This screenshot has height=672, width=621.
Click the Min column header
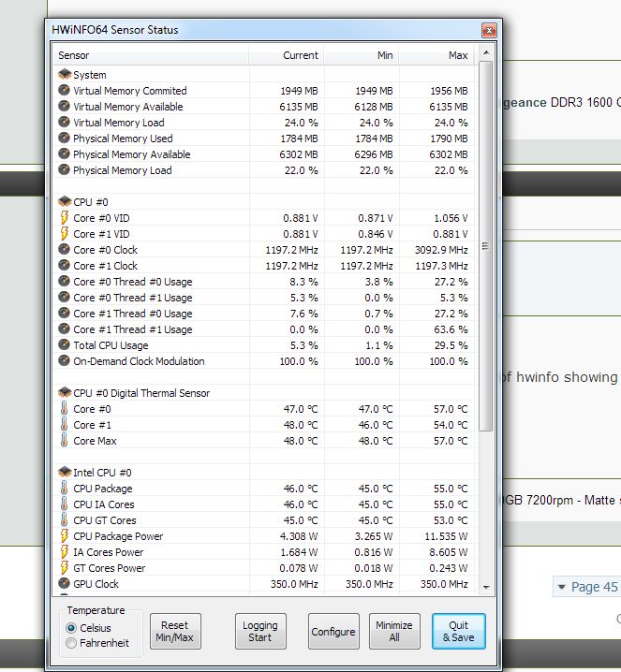coord(362,55)
